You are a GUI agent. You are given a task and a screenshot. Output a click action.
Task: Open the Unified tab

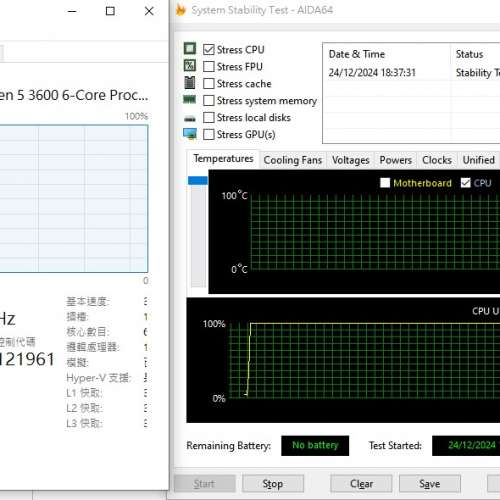[479, 160]
